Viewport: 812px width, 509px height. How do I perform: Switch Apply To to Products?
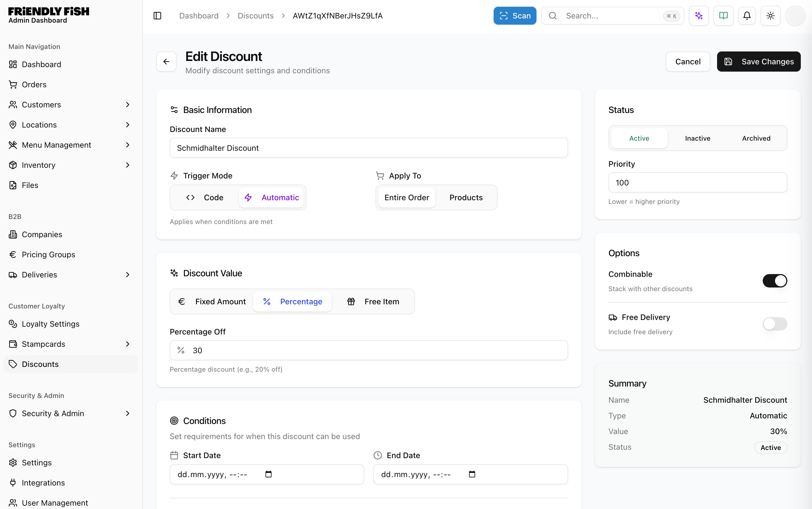coord(466,198)
